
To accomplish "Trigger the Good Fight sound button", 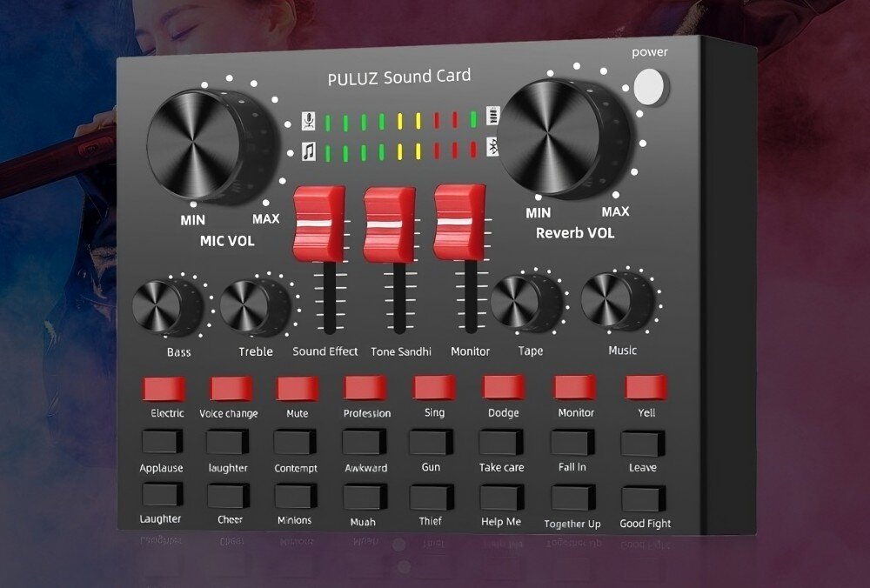I will (x=644, y=498).
